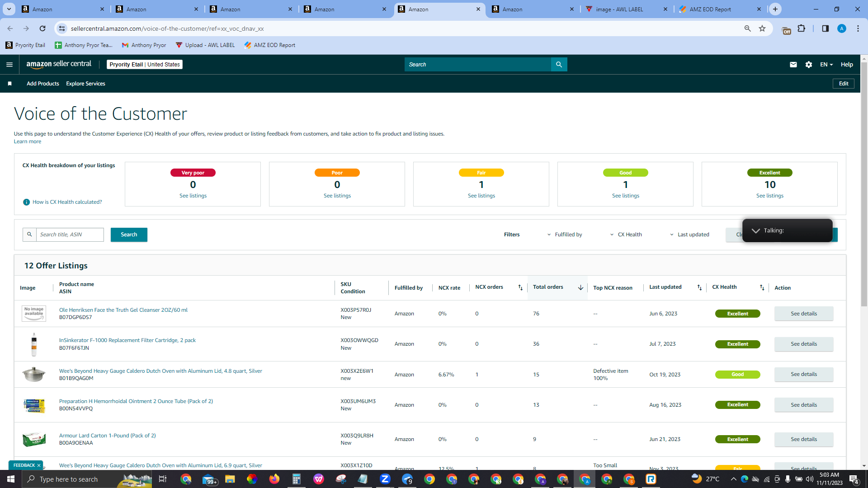Click the info icon beside How is CX Health calculated
The height and width of the screenshot is (488, 868).
26,202
